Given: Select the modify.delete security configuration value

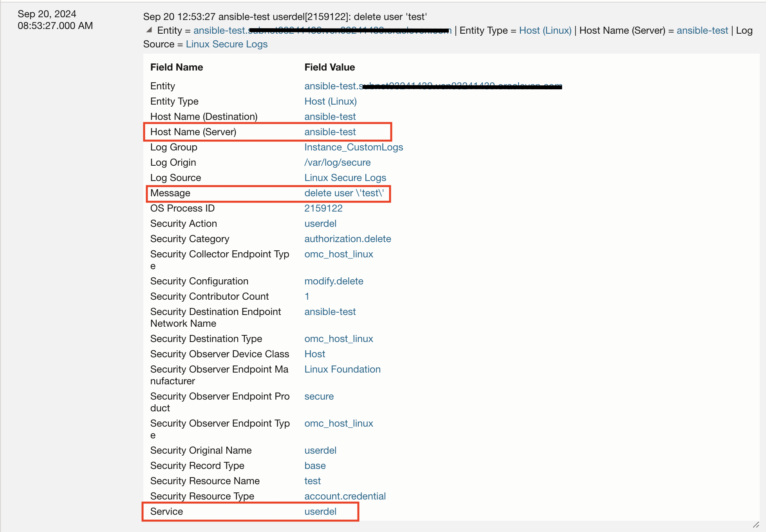Looking at the screenshot, I should pos(334,281).
